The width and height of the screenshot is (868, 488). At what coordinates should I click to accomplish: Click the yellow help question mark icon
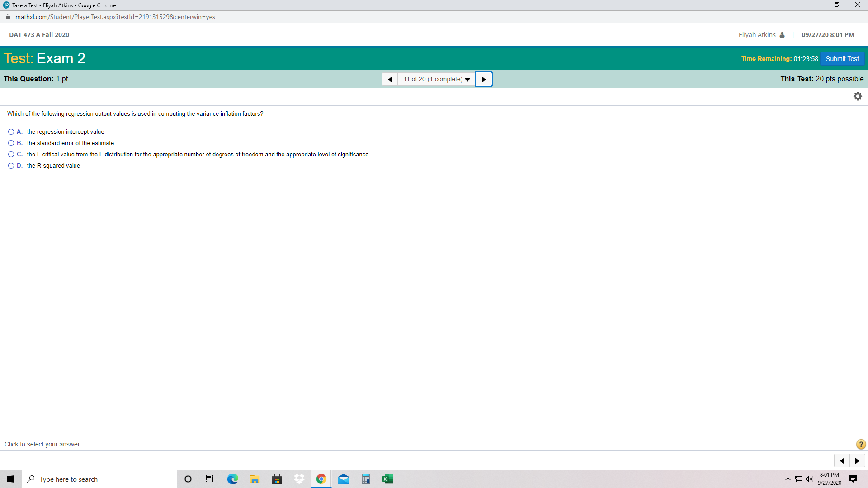(x=861, y=444)
